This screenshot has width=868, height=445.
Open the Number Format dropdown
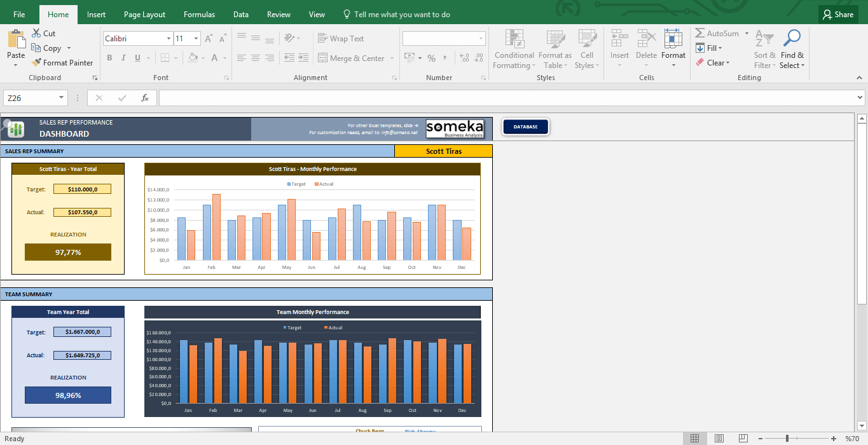click(481, 39)
